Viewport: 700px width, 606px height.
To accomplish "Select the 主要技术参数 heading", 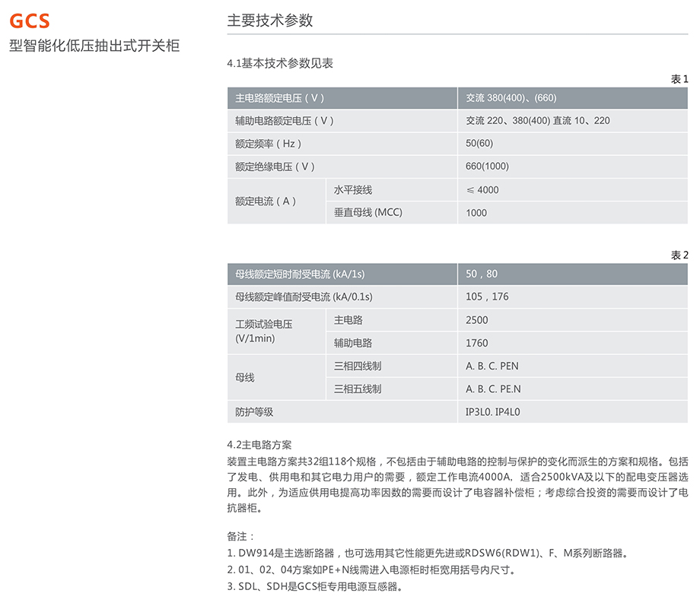I will 270,21.
